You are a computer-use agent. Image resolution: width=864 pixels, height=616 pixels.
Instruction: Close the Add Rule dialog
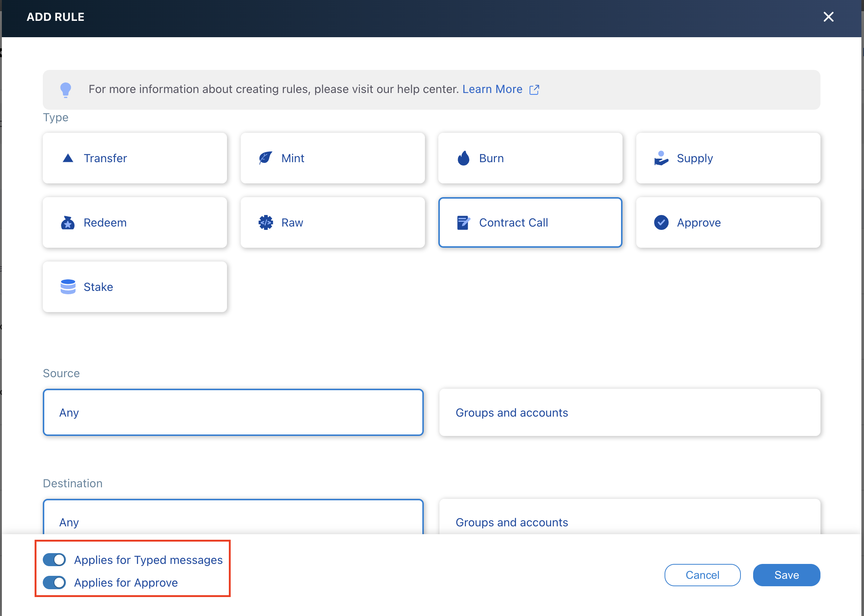(x=828, y=17)
